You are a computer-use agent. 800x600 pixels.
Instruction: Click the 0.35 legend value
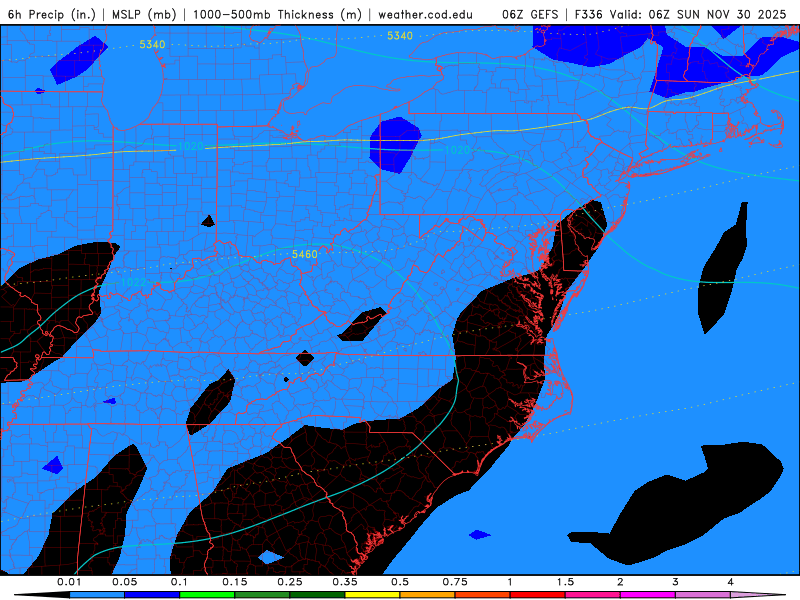[345, 582]
